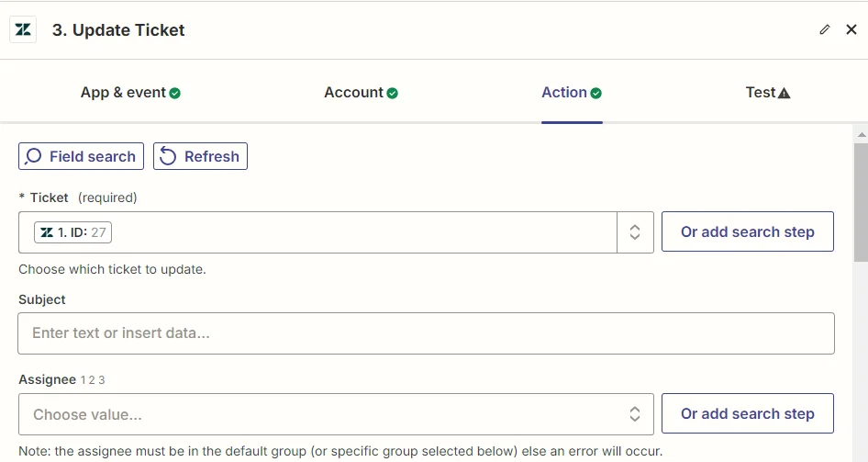
Task: Click Or add search step beside Assignee
Action: (x=747, y=414)
